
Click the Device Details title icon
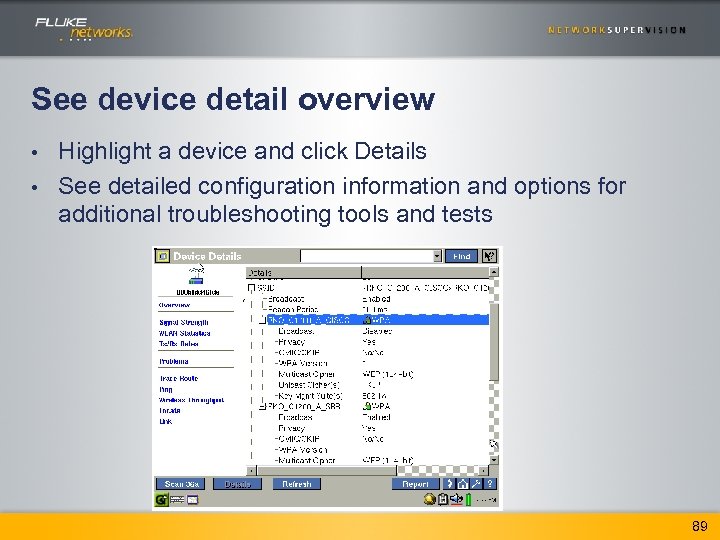163,256
